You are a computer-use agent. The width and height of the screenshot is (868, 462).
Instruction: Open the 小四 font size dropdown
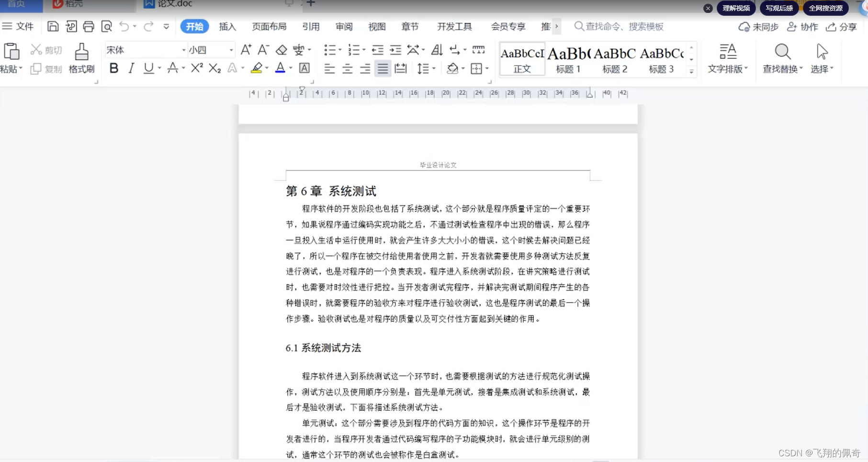point(231,50)
